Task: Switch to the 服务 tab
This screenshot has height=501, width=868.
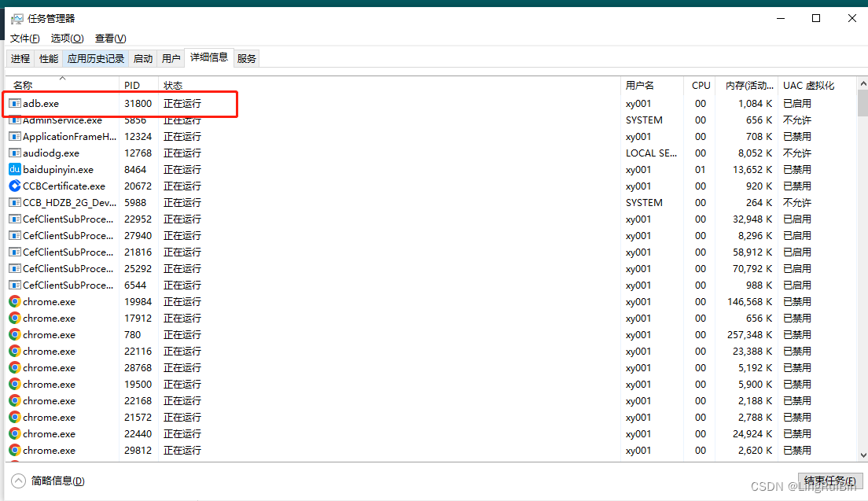Action: [246, 59]
